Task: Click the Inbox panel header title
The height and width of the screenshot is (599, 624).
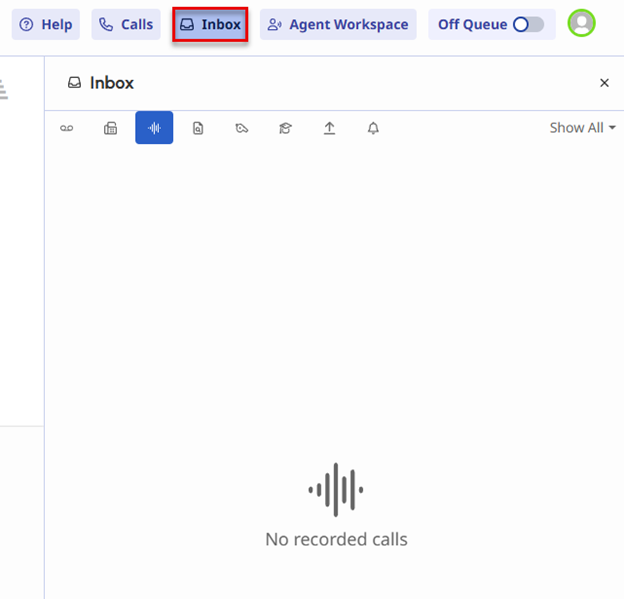Action: pyautogui.click(x=111, y=83)
